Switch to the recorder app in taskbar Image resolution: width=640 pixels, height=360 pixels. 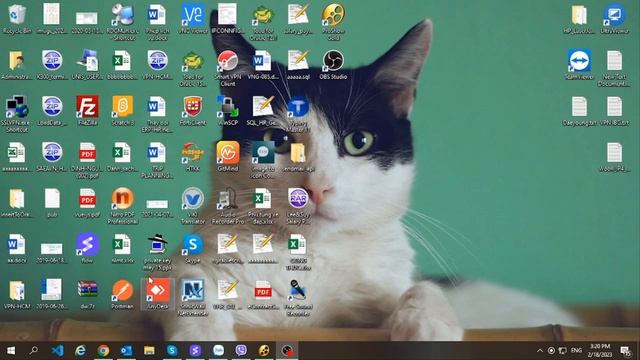click(287, 350)
